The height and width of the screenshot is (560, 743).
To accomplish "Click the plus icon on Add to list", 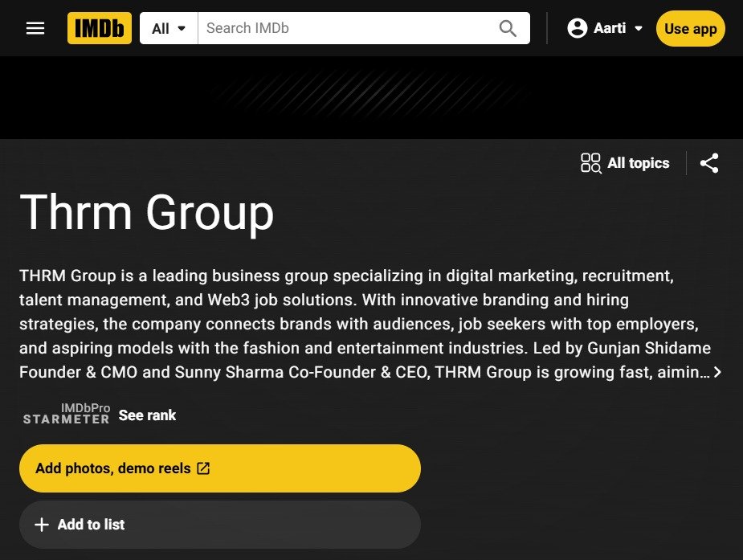I will pos(41,524).
